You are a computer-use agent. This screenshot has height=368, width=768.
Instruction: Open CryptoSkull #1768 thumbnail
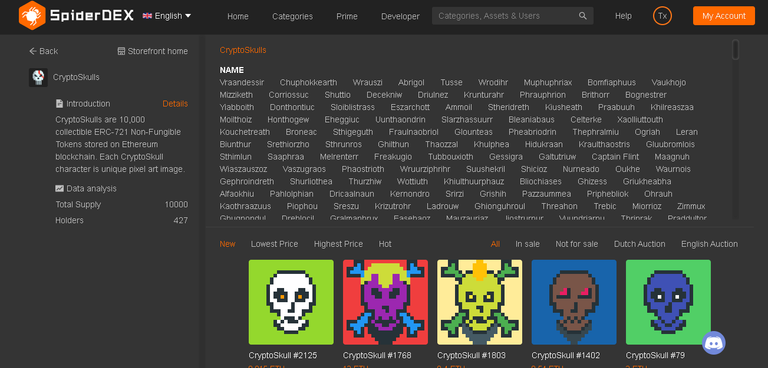385,302
